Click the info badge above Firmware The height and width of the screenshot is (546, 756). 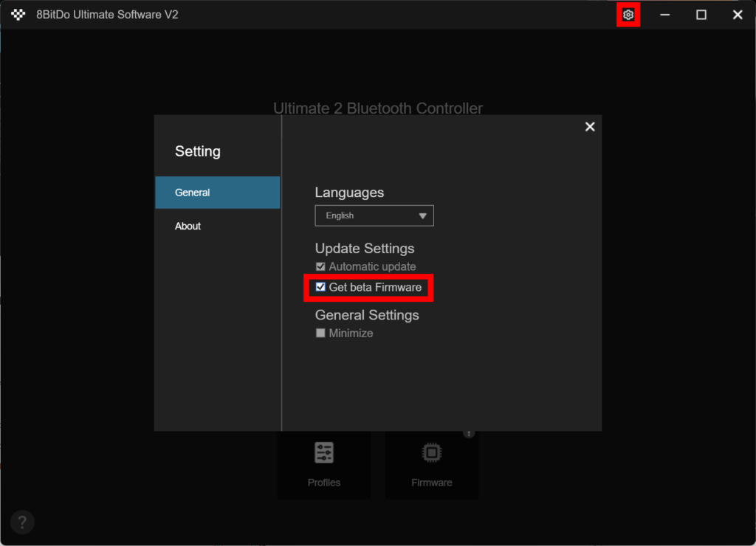(468, 433)
